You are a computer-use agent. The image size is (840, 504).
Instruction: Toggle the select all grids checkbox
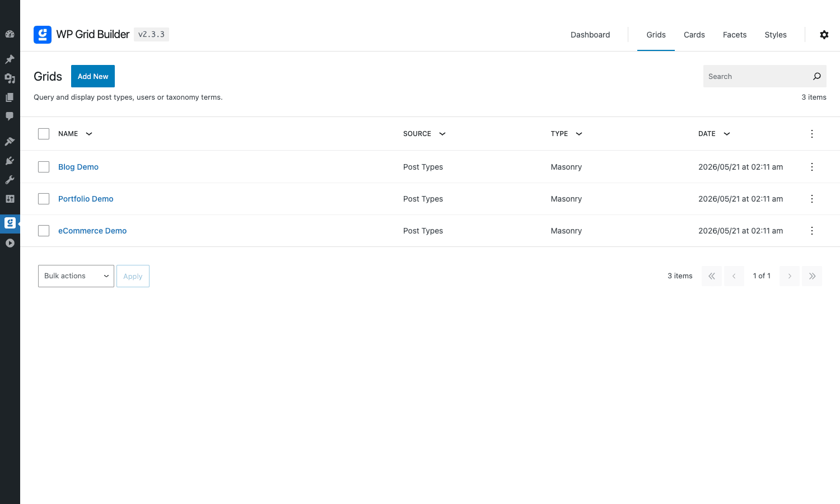tap(44, 134)
